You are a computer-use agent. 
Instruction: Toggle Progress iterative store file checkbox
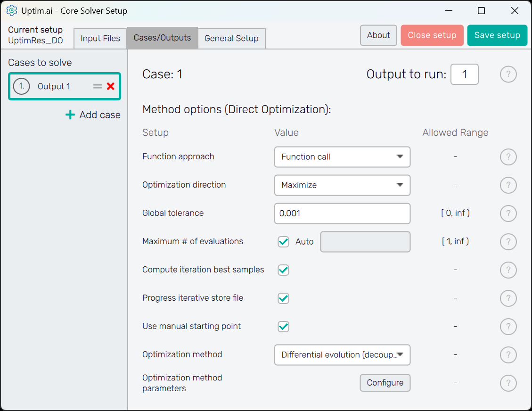[x=283, y=298]
